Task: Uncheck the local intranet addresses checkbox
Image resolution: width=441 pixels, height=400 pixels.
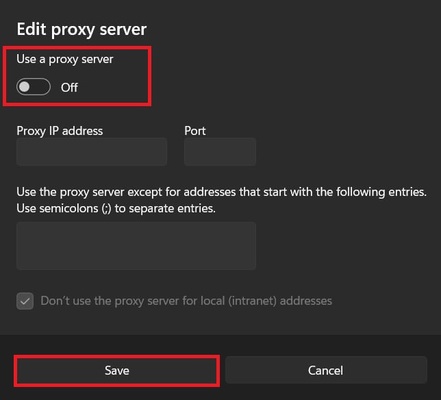Action: [25, 301]
